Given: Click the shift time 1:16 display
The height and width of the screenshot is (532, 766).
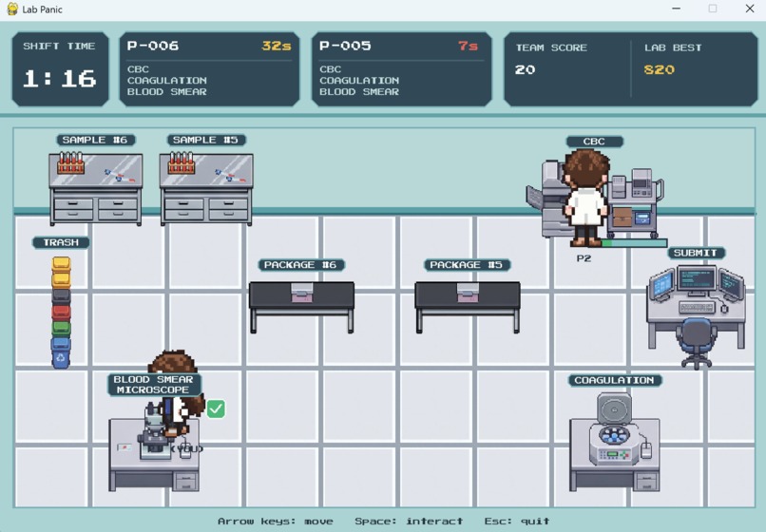Looking at the screenshot, I should (x=60, y=79).
